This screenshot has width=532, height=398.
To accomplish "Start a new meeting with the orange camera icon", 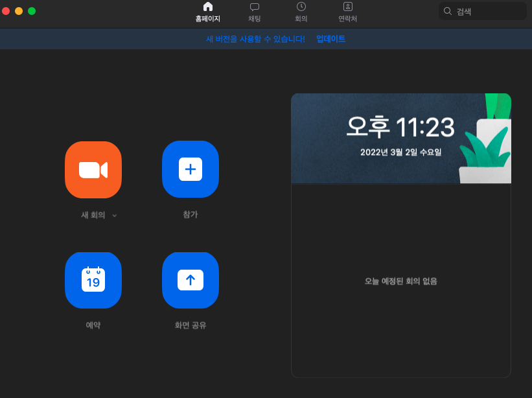I will click(x=93, y=170).
